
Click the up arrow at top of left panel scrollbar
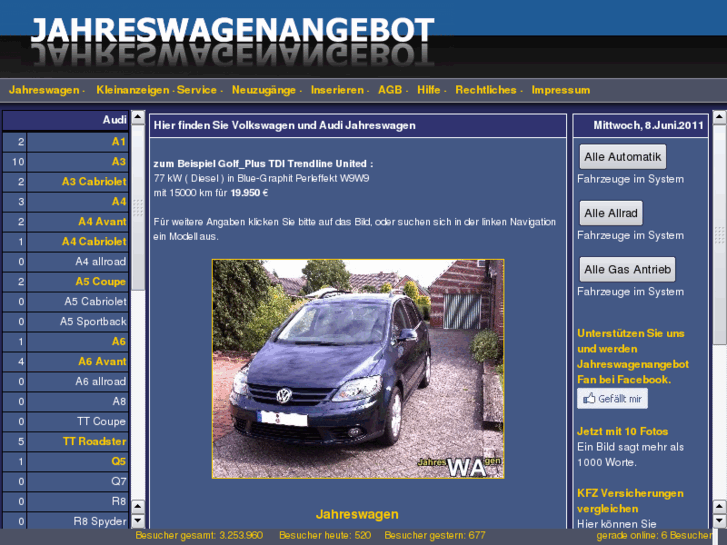click(x=138, y=117)
